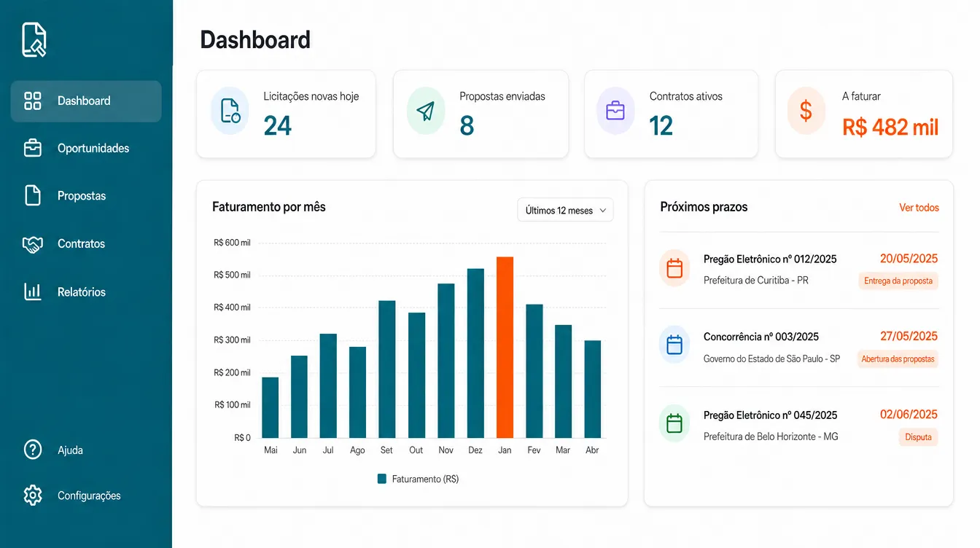Select Pregão Eletrônico nº 012/2025 title
This screenshot has height=548, width=980.
tap(770, 259)
